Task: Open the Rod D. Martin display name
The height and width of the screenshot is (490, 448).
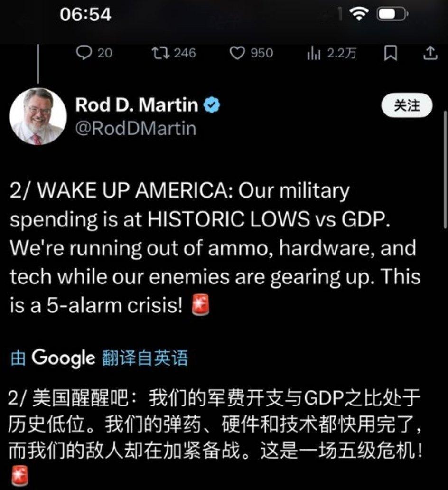Action: point(137,104)
